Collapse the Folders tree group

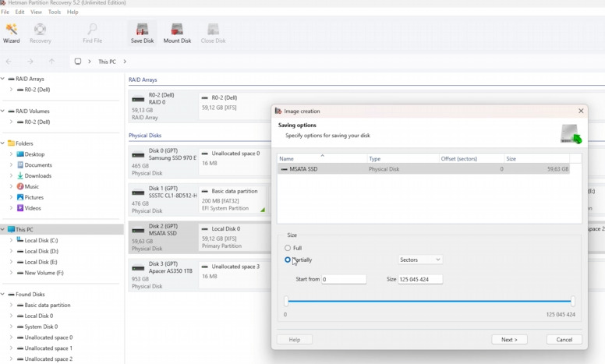coord(2,143)
